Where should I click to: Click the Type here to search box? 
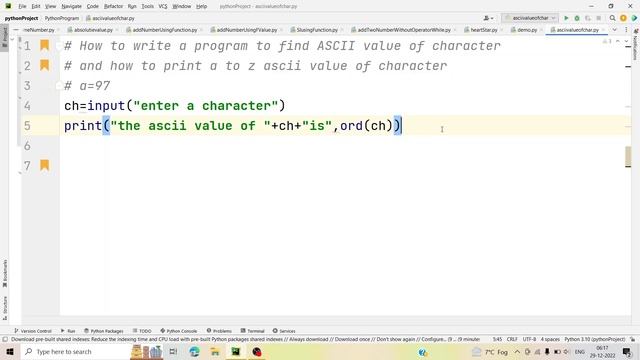pyautogui.click(x=76, y=351)
